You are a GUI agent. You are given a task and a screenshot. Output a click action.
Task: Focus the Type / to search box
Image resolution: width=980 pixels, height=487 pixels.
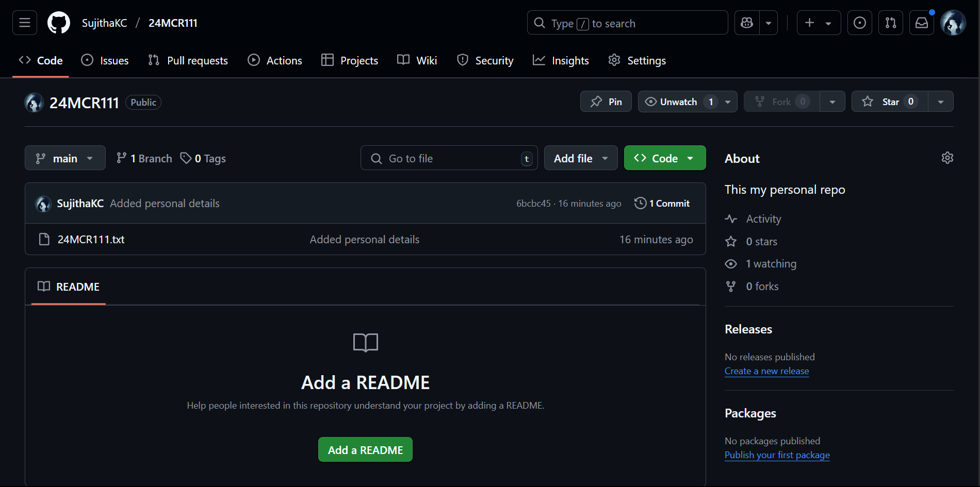[x=627, y=23]
